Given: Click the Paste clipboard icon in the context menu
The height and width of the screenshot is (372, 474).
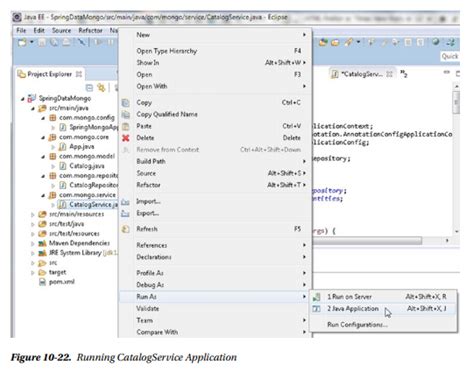Looking at the screenshot, I should pos(126,126).
